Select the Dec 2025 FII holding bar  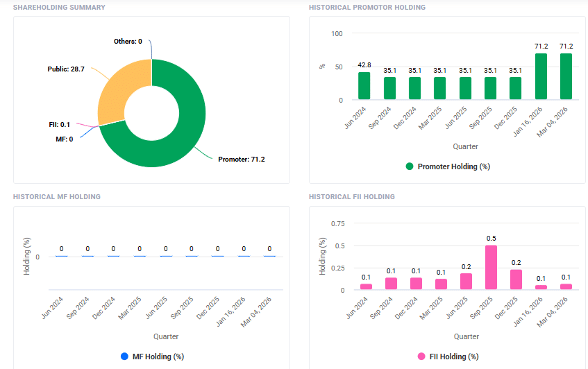point(516,280)
